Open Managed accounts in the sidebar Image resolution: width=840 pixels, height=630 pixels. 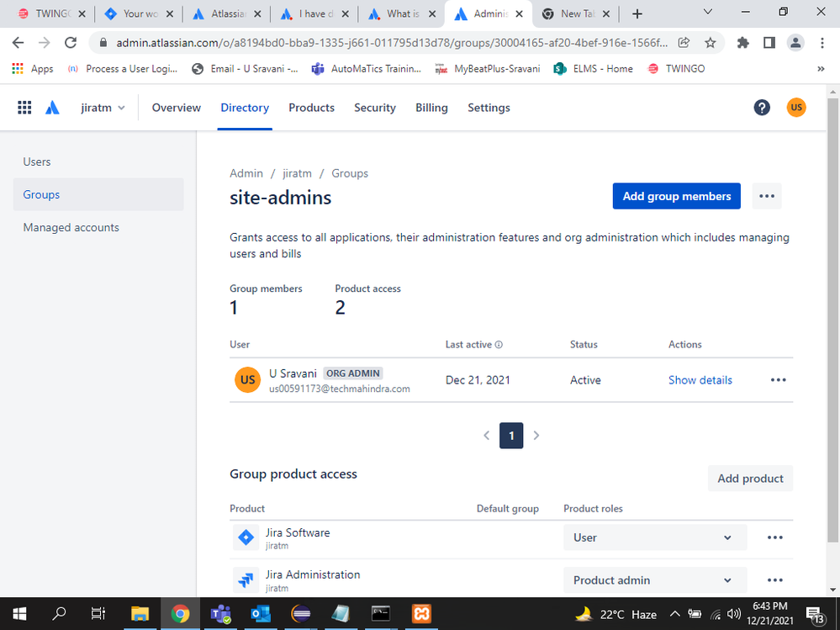pyautogui.click(x=98, y=227)
